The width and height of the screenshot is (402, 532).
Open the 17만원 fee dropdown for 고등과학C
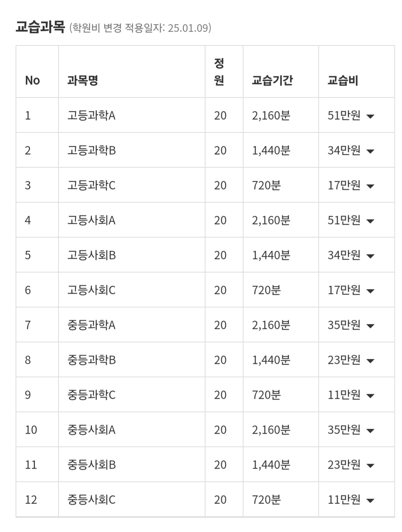click(370, 186)
